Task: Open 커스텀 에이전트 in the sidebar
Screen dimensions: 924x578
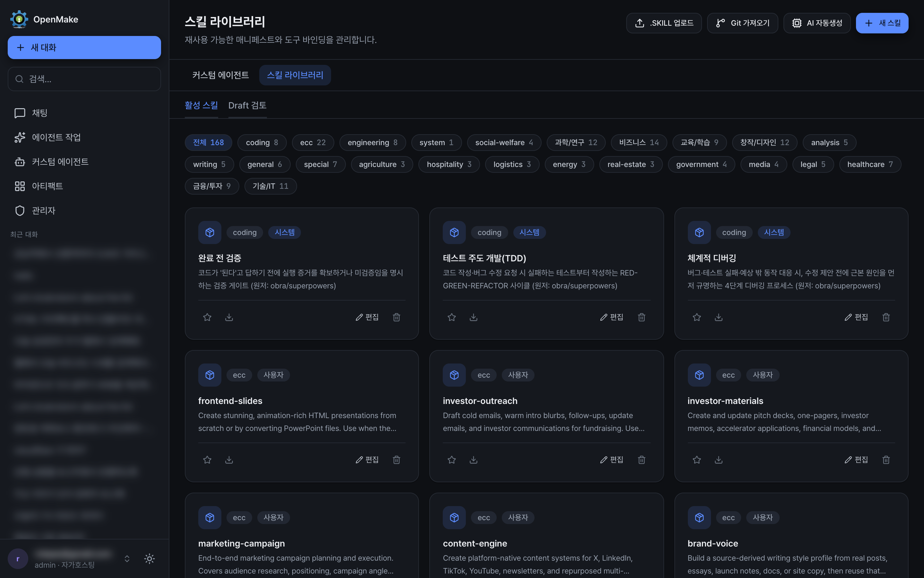Action: [x=84, y=162]
